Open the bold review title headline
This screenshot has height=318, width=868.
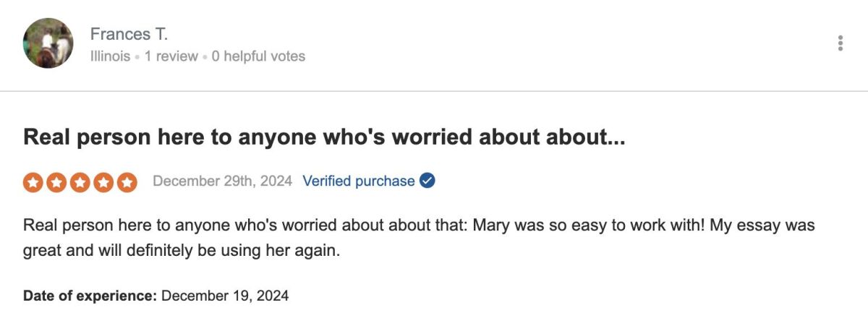tap(324, 137)
